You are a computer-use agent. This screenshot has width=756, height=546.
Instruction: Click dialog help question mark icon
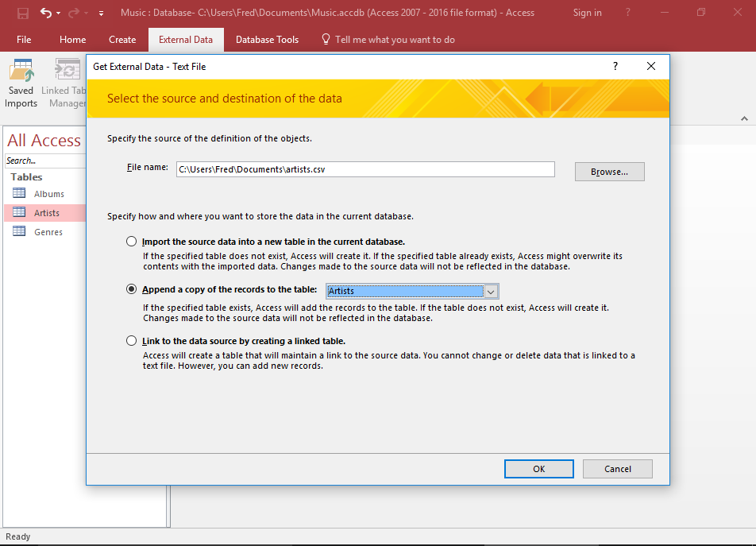pos(615,67)
